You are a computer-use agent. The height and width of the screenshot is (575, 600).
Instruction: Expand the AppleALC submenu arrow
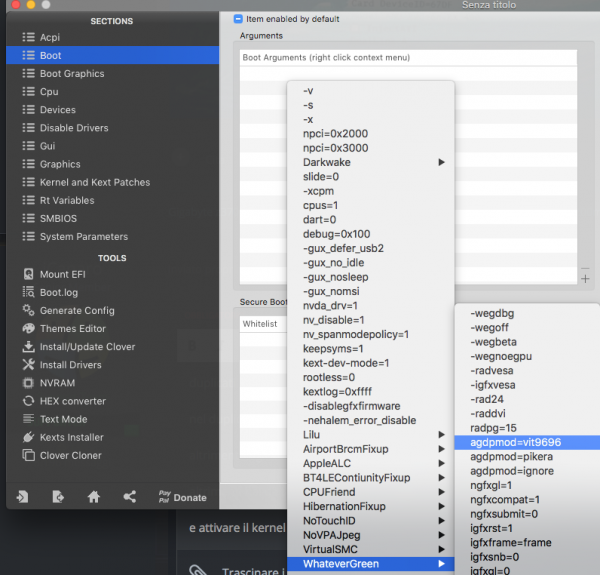(441, 463)
